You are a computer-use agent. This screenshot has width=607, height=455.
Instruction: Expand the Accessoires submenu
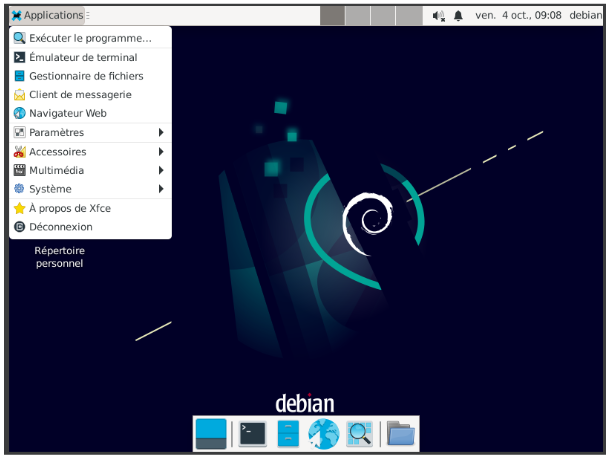tap(90, 152)
